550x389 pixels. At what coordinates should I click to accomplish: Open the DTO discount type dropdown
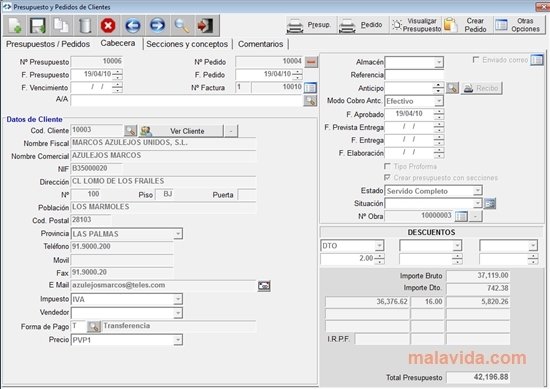(379, 246)
